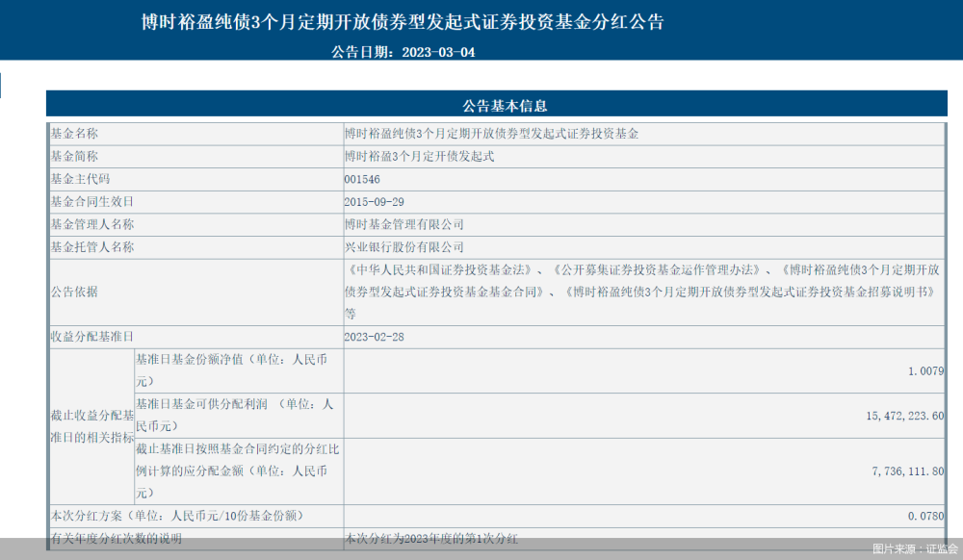Click the 基金名称 row label
This screenshot has width=963, height=560.
pyautogui.click(x=74, y=134)
